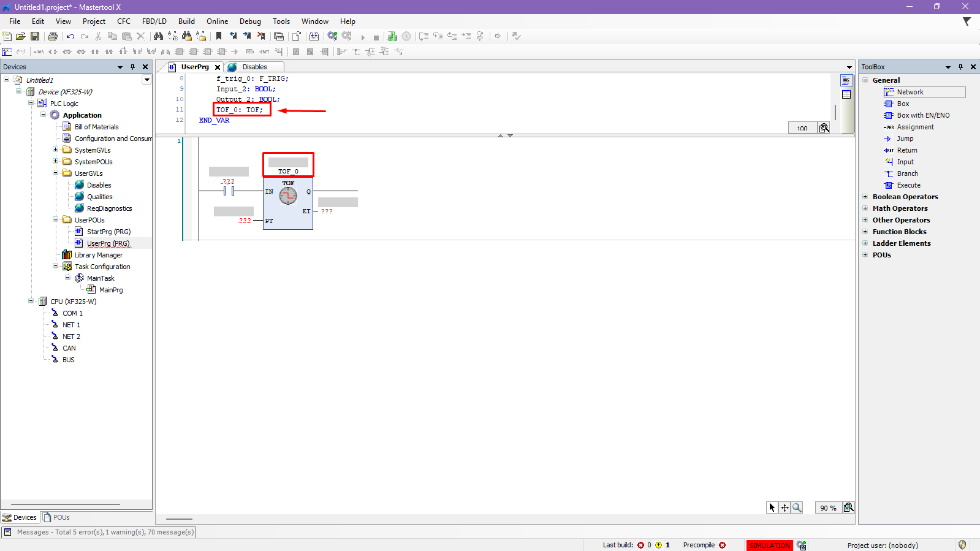Expand the SystemGVLs folder node
Screen dimensions: 980x551
[x=56, y=150]
